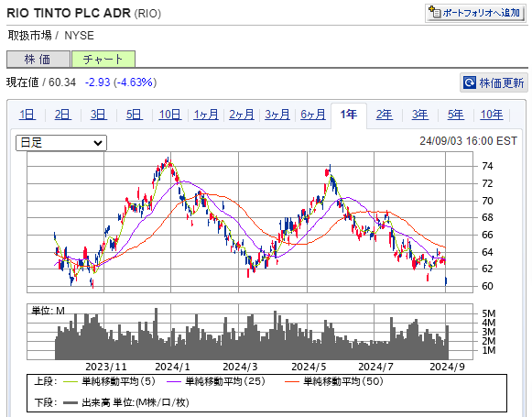Click the orange 単純移動平均(50) legend line
This screenshot has height=417, width=532.
tap(292, 382)
